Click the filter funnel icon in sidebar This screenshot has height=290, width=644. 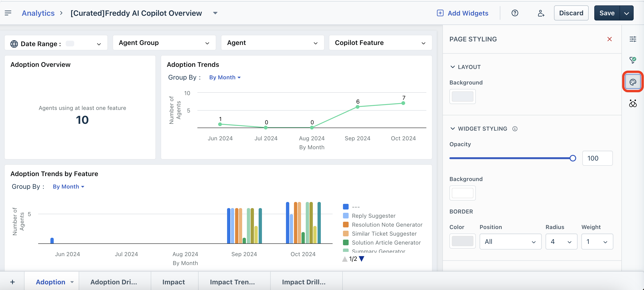tap(633, 60)
